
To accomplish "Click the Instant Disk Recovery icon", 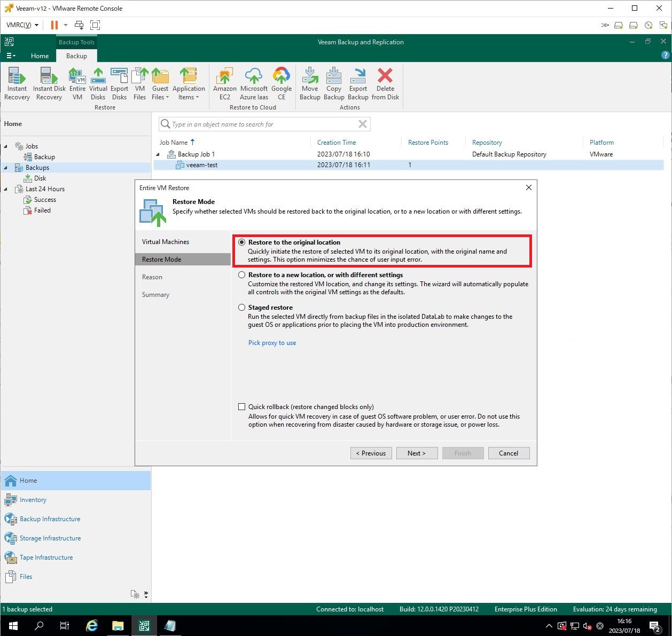I will pyautogui.click(x=49, y=83).
